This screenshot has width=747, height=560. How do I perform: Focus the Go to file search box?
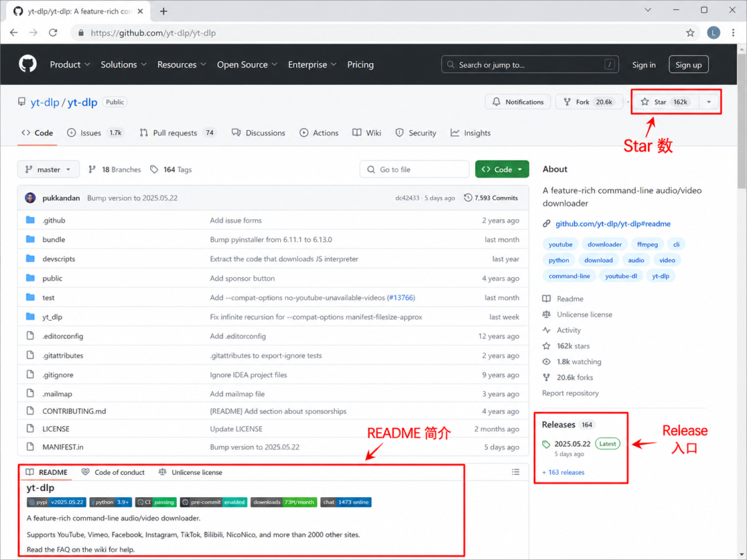(x=414, y=169)
